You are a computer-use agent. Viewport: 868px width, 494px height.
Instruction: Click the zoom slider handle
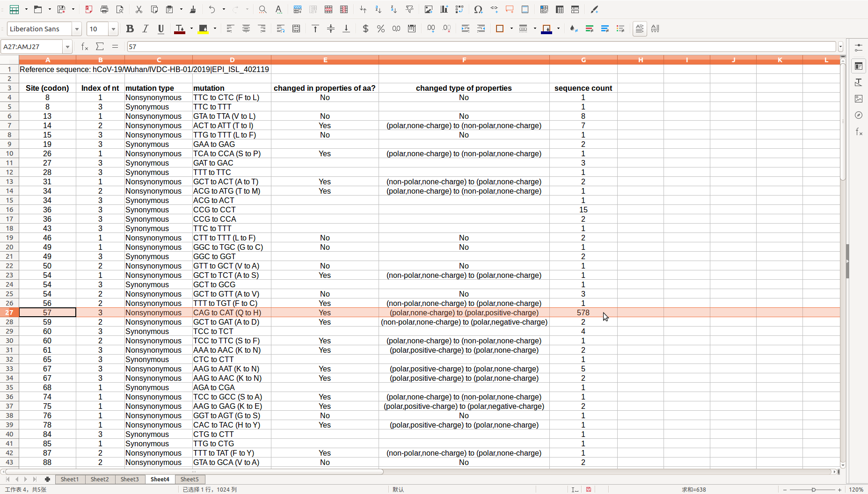[814, 489]
